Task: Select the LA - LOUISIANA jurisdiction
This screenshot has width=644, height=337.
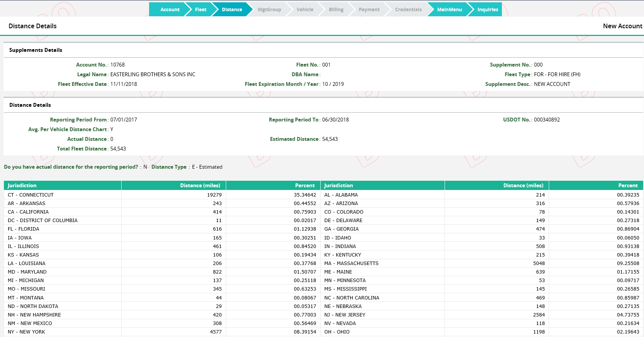Action: click(x=27, y=263)
